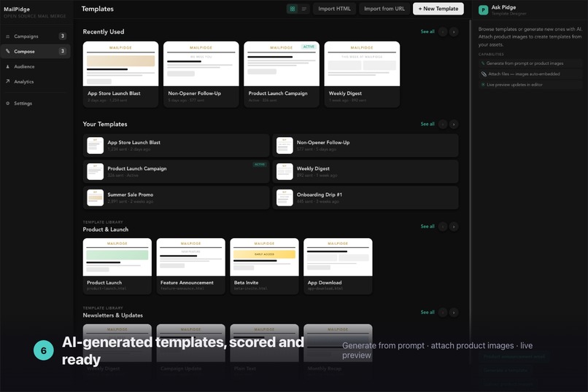Open the Analytics arrow icon

coord(7,82)
